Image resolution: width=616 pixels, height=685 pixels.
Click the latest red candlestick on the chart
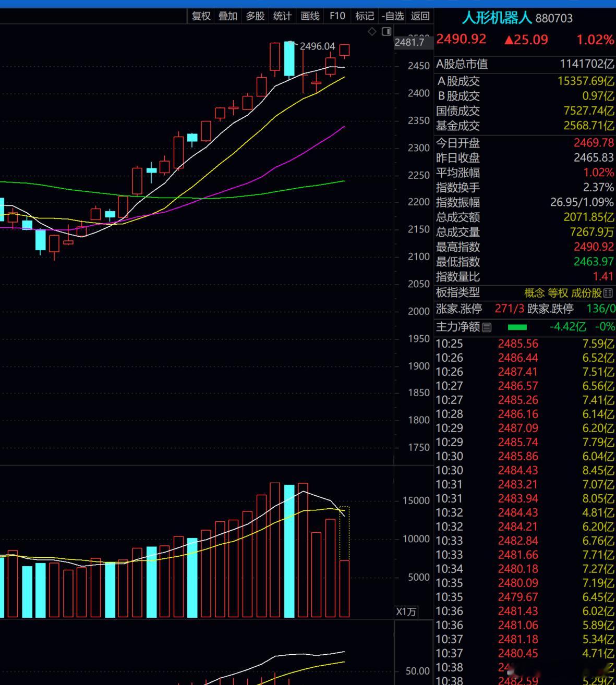[344, 51]
